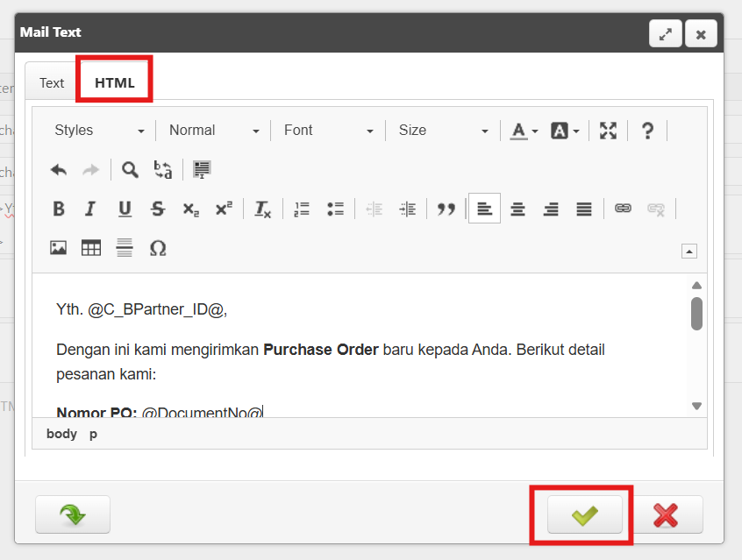Open the Styles dropdown

(99, 131)
